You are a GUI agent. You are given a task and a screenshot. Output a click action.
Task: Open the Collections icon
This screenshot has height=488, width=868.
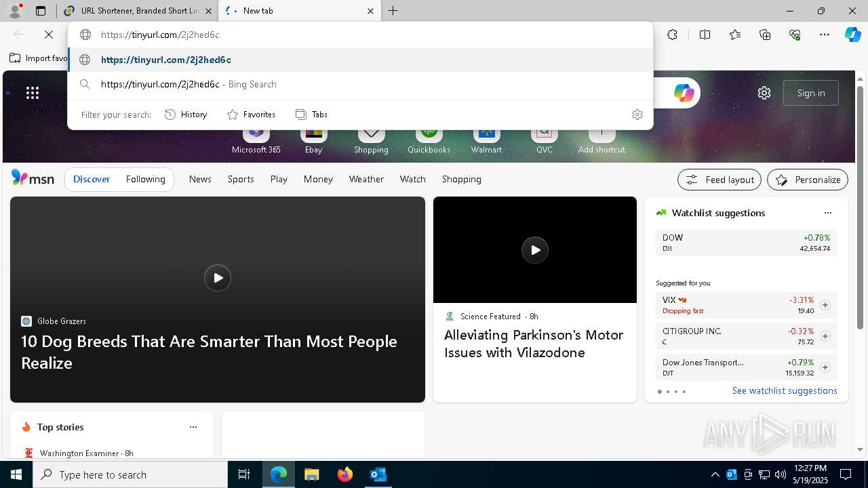click(765, 35)
